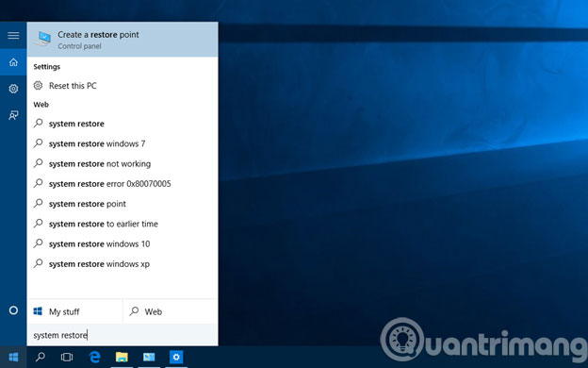Screen dimensions: 588x368
Task: Launch Microsoft Edge from taskbar
Action: point(94,357)
